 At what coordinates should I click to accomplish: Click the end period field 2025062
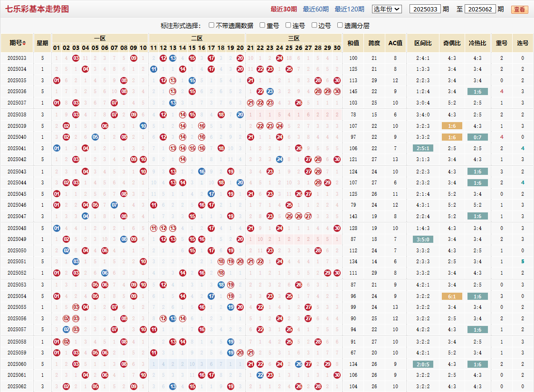pyautogui.click(x=480, y=9)
